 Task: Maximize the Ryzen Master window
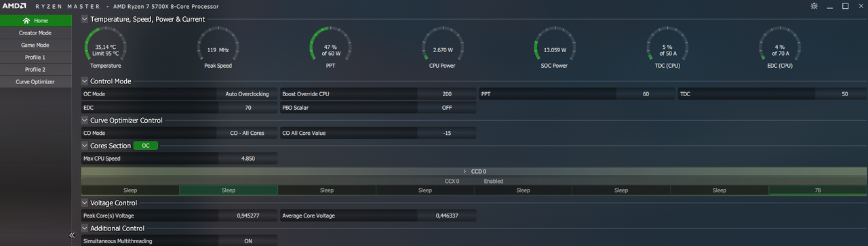pyautogui.click(x=845, y=6)
